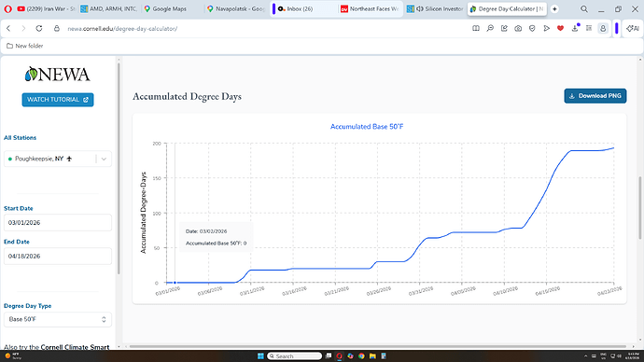Click the Accumulated Base 50°F chart legend

coord(367,127)
